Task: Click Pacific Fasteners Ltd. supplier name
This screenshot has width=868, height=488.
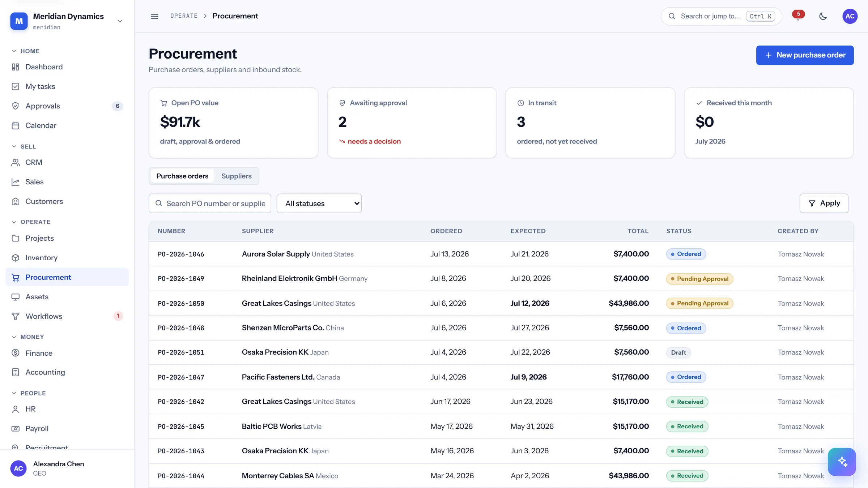Action: pyautogui.click(x=278, y=377)
